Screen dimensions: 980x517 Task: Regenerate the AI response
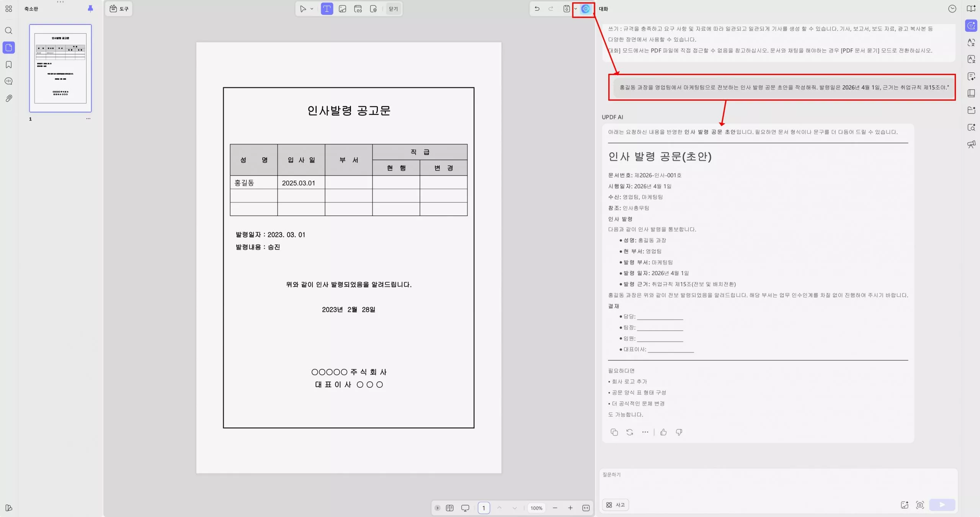point(629,432)
